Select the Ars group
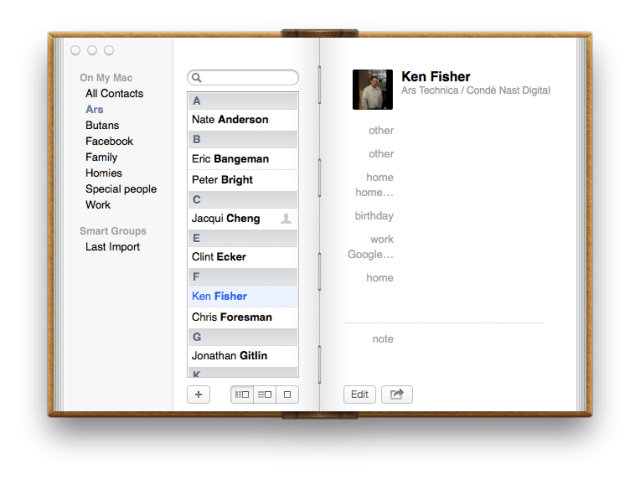 (x=94, y=109)
